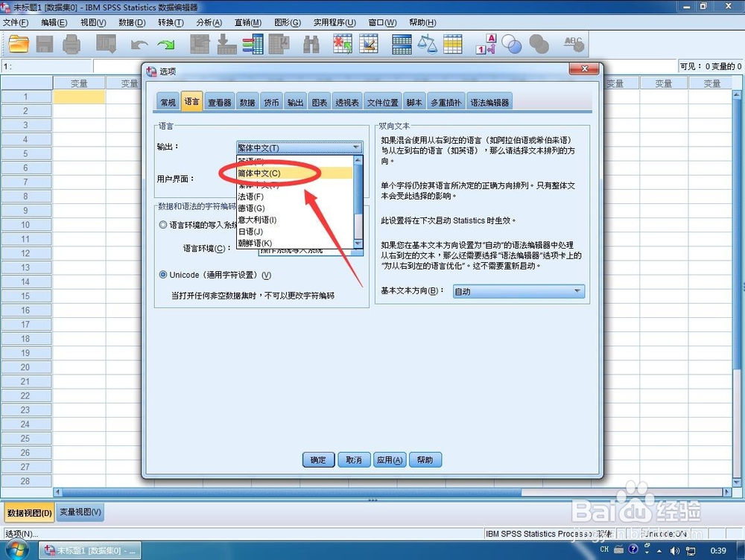Choose 简体中文(C) from the language list
745x560 pixels.
295,174
